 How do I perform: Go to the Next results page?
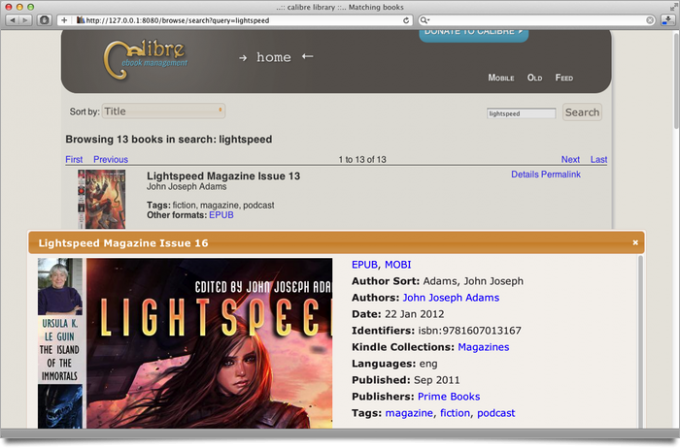[570, 160]
